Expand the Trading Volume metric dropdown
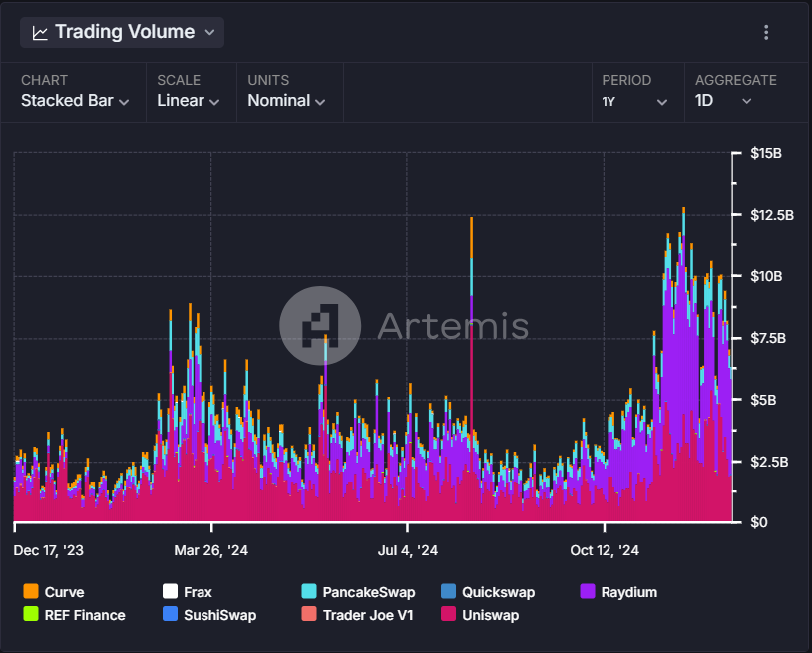Image resolution: width=812 pixels, height=653 pixels. click(x=123, y=32)
